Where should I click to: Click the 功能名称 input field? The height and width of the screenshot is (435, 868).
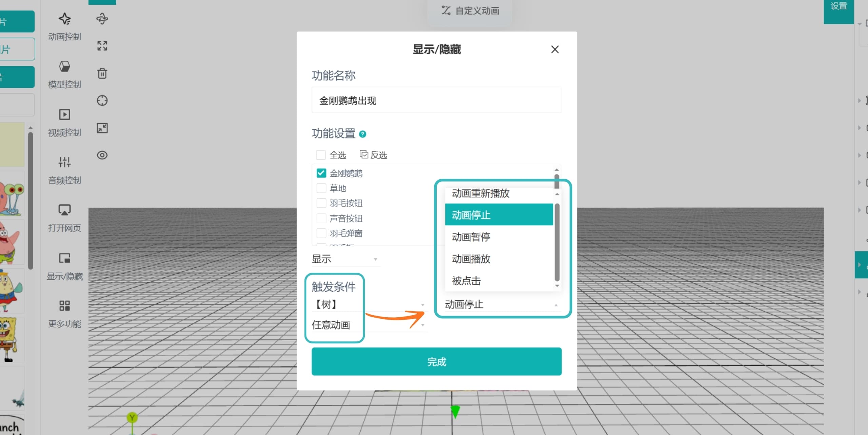436,100
